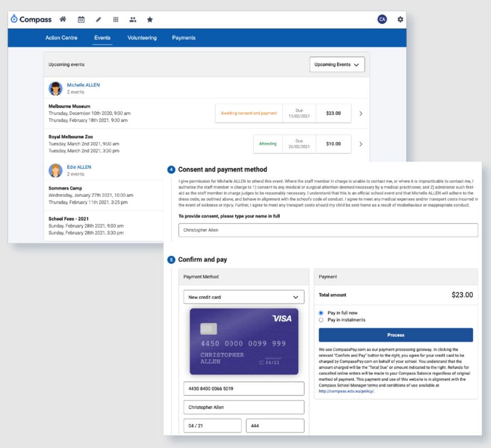491x448 pixels.
Task: Open the settings gear icon
Action: tap(400, 19)
